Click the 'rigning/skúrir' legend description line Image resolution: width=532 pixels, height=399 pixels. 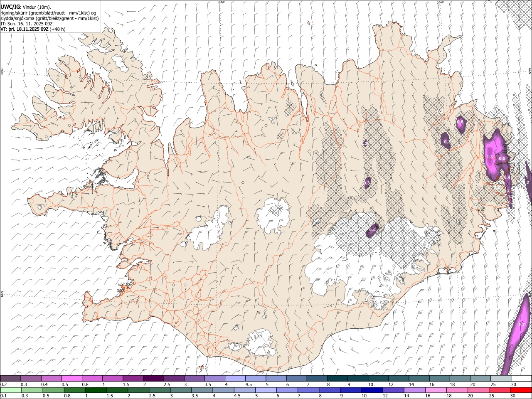tap(48, 13)
